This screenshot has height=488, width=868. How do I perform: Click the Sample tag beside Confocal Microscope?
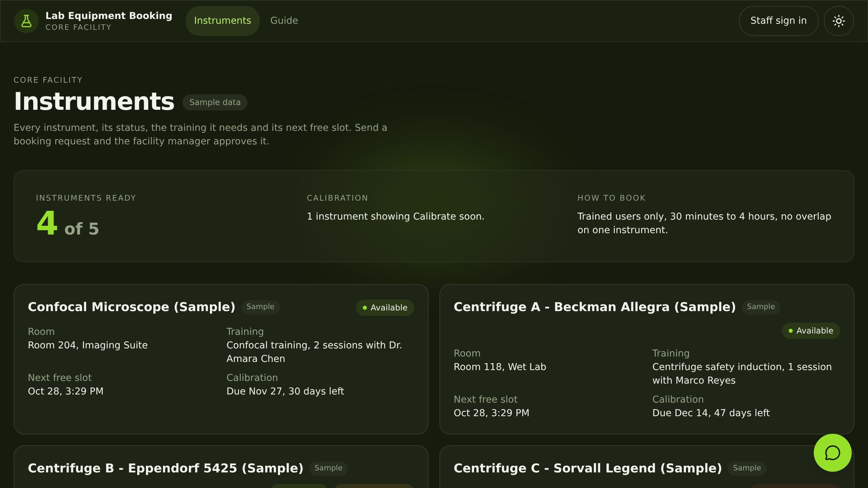coord(260,307)
